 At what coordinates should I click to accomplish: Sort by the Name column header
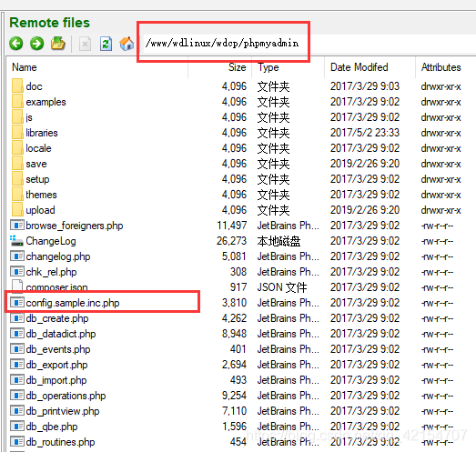point(25,67)
